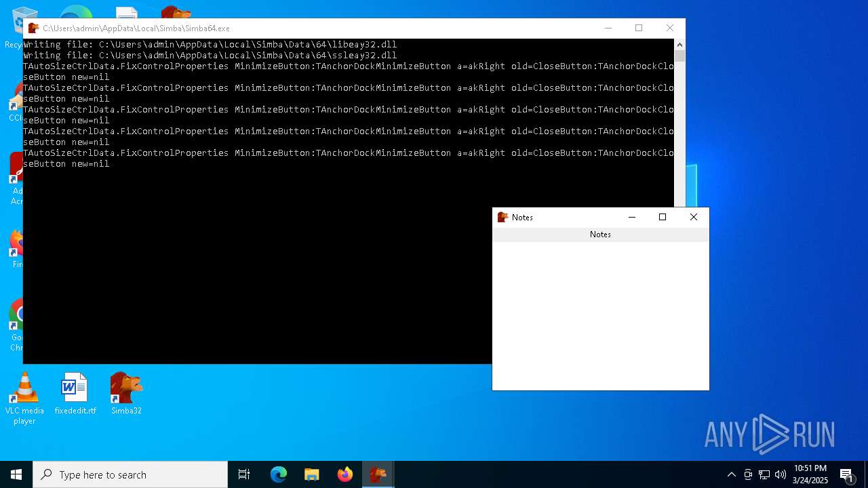Open the Simba32 desktop shortcut
868x488 pixels.
coord(126,393)
